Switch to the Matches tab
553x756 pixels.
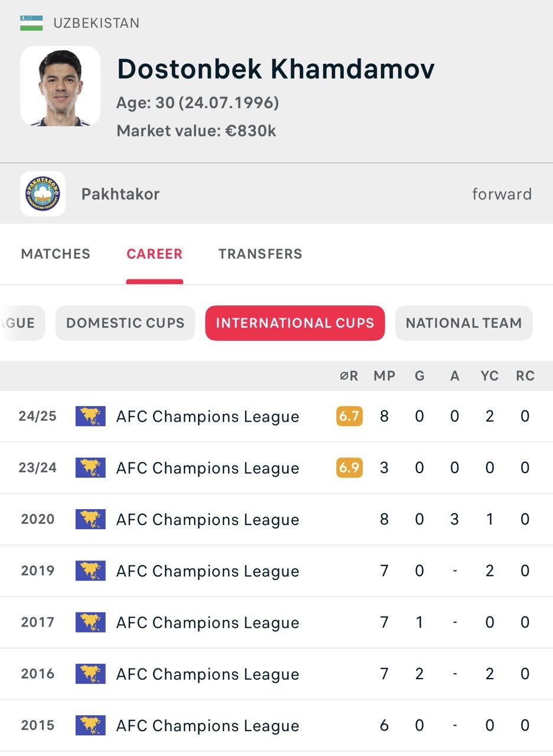pyautogui.click(x=56, y=254)
